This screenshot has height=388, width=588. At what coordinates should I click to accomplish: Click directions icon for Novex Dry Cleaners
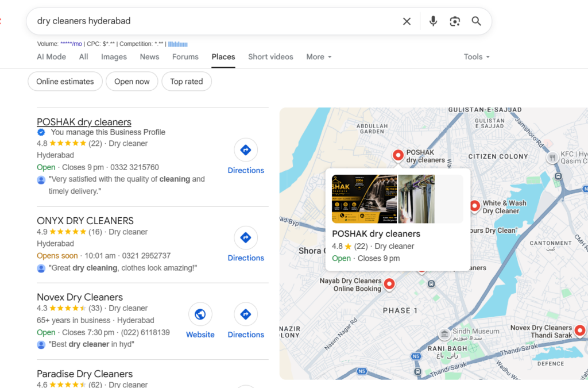pos(246,314)
